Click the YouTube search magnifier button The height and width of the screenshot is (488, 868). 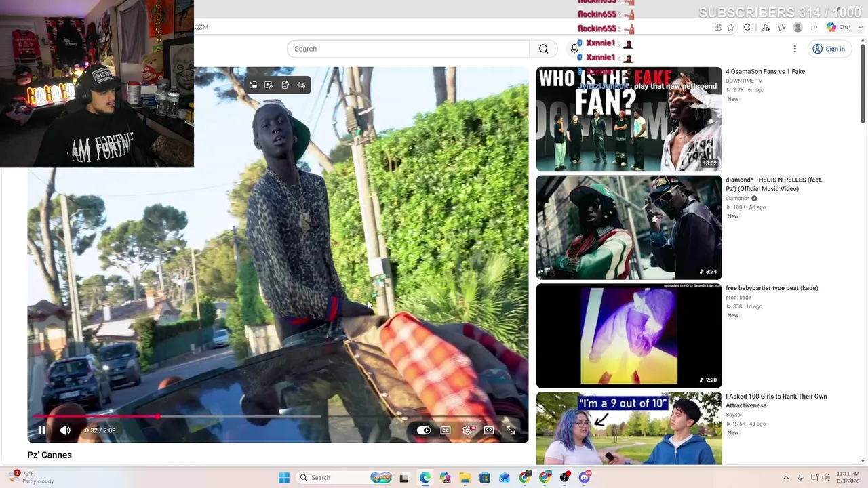543,49
